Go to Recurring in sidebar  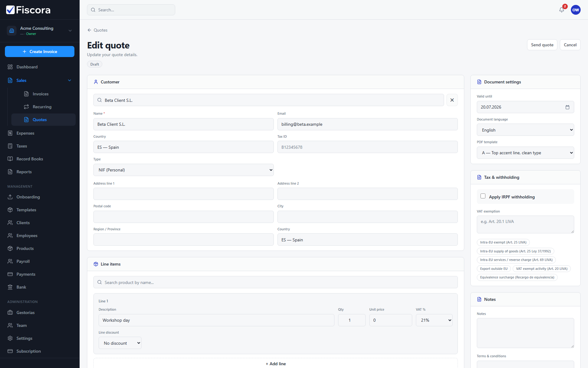pyautogui.click(x=43, y=107)
